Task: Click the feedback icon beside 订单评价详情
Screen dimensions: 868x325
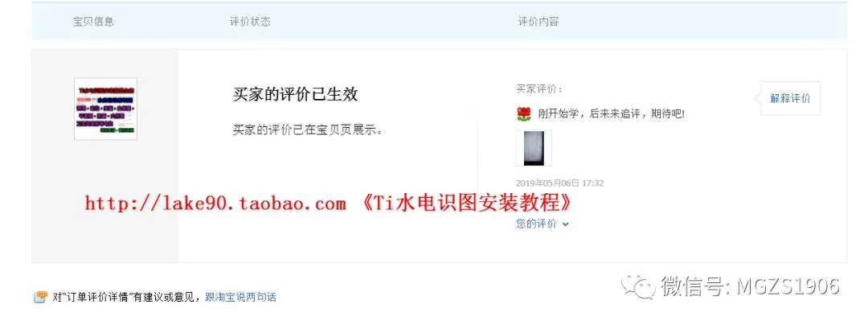Action: (41, 298)
